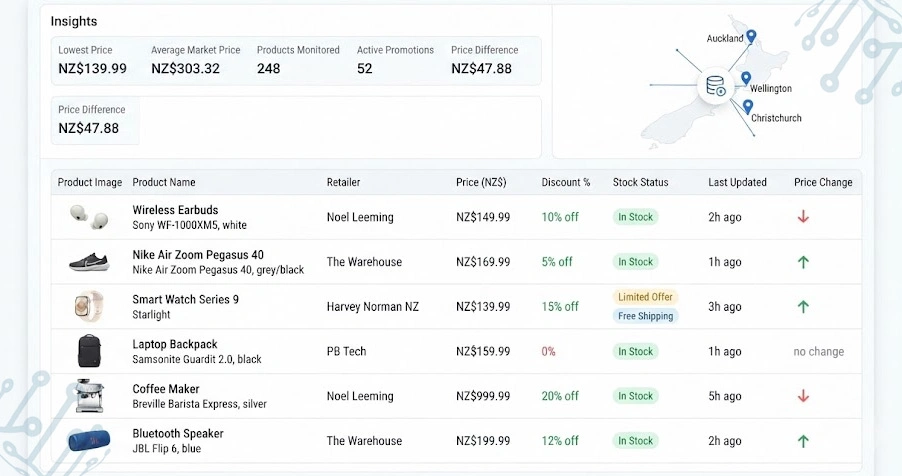Sort by Retailer column header
Viewport: 902px width, 476px height.
[343, 182]
